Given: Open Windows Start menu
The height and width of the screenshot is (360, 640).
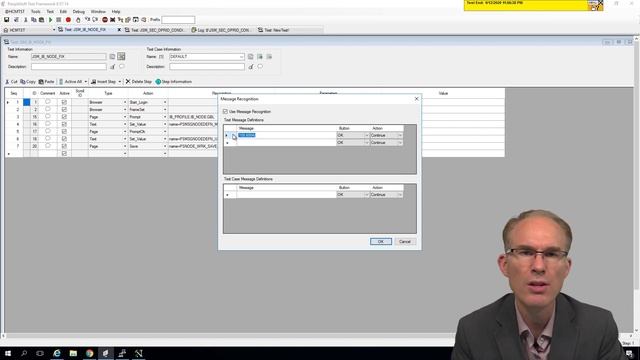Looking at the screenshot, I should pos(8,353).
